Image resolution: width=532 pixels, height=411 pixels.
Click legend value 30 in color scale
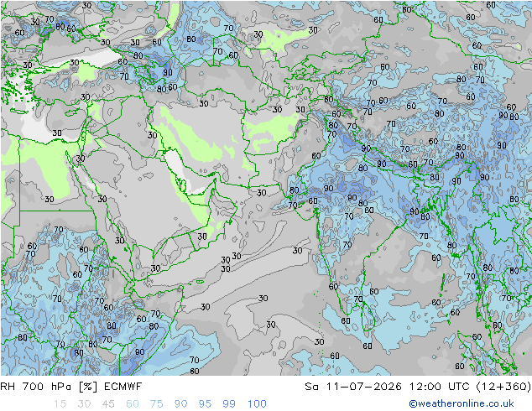pyautogui.click(x=84, y=404)
